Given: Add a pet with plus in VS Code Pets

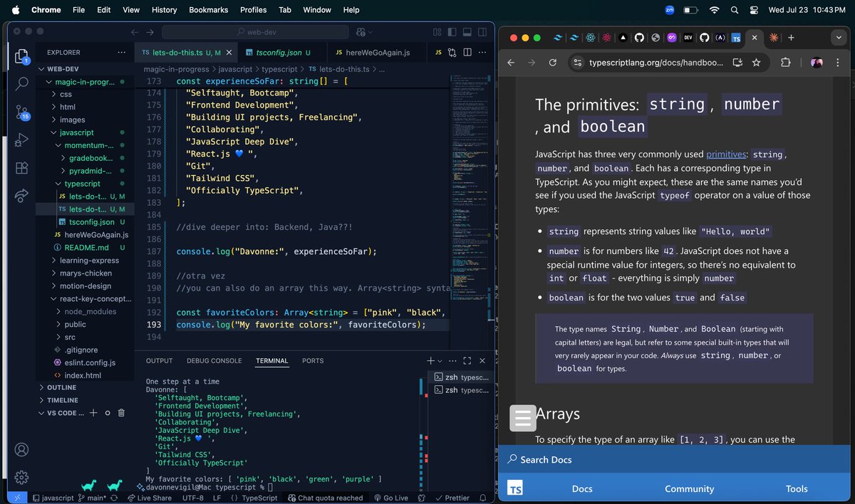Looking at the screenshot, I should 93,413.
